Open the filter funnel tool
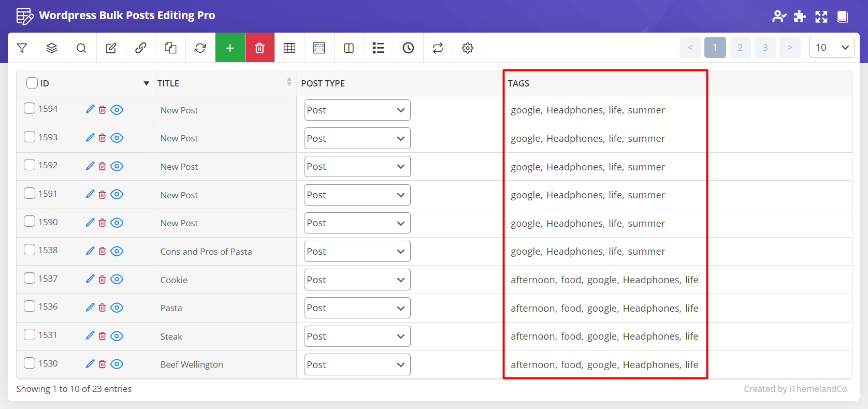868x409 pixels. 22,48
